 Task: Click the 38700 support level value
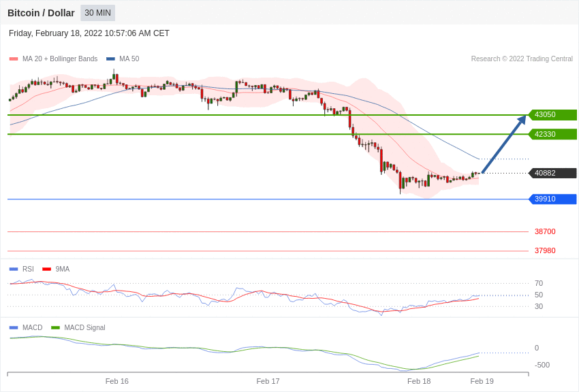[x=545, y=231]
